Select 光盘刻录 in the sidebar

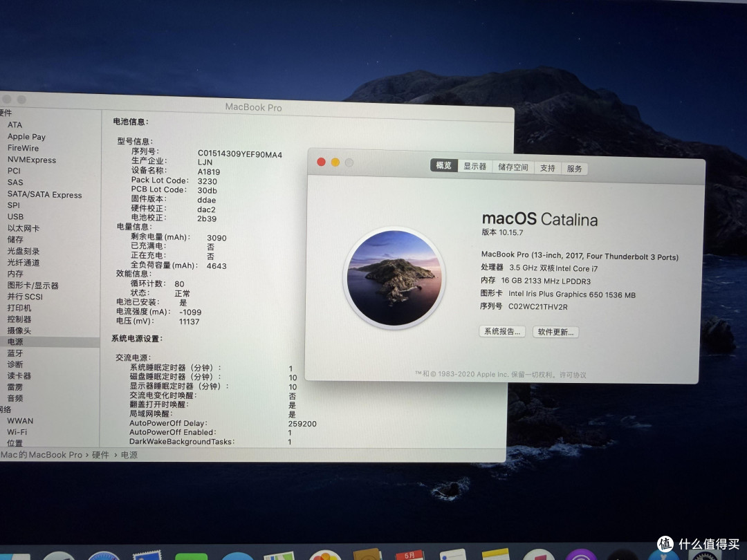[24, 251]
